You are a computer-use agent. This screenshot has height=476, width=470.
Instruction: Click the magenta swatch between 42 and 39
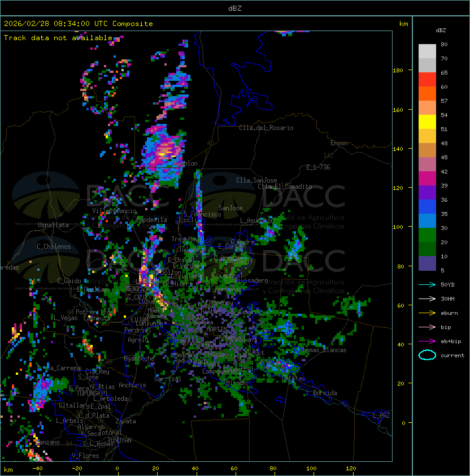click(x=427, y=179)
